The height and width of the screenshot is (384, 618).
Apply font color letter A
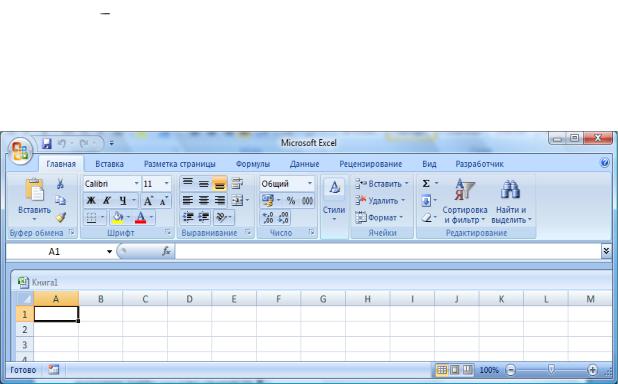pos(140,217)
